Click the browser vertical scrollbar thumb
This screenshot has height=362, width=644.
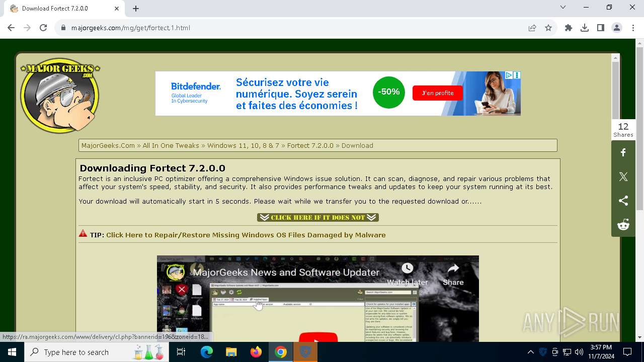(639, 128)
